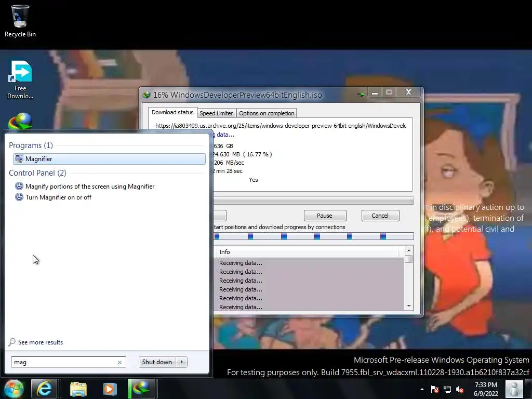Open the muted volume tray icon
Viewport: 532px width, 399px height.
pos(460,389)
